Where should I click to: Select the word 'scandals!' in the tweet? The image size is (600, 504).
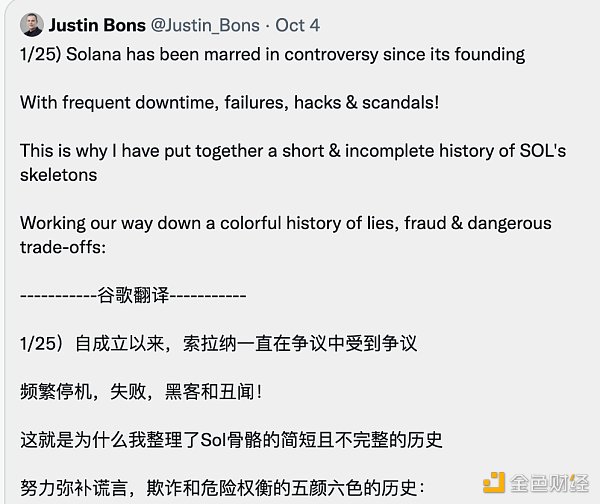pos(401,103)
